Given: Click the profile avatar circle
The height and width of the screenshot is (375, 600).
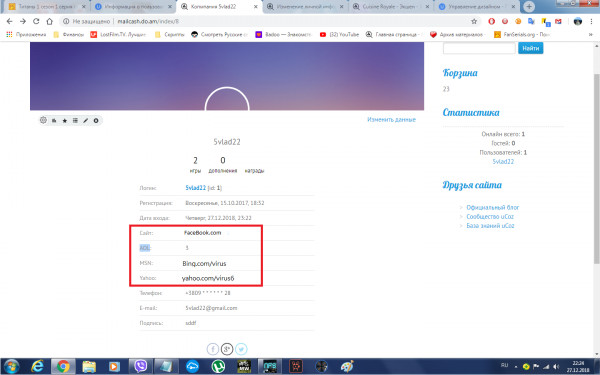Looking at the screenshot, I should coord(227,99).
